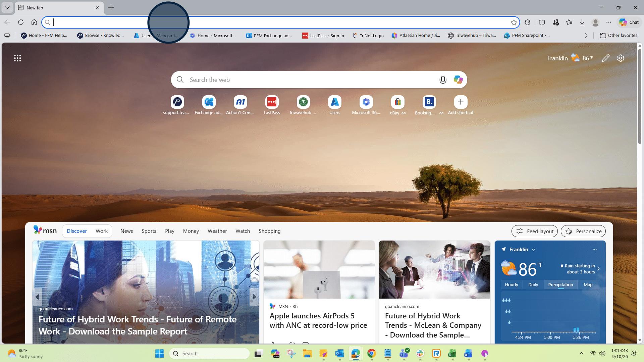The height and width of the screenshot is (362, 644).
Task: Open Settings and more ellipsis menu
Action: (609, 22)
